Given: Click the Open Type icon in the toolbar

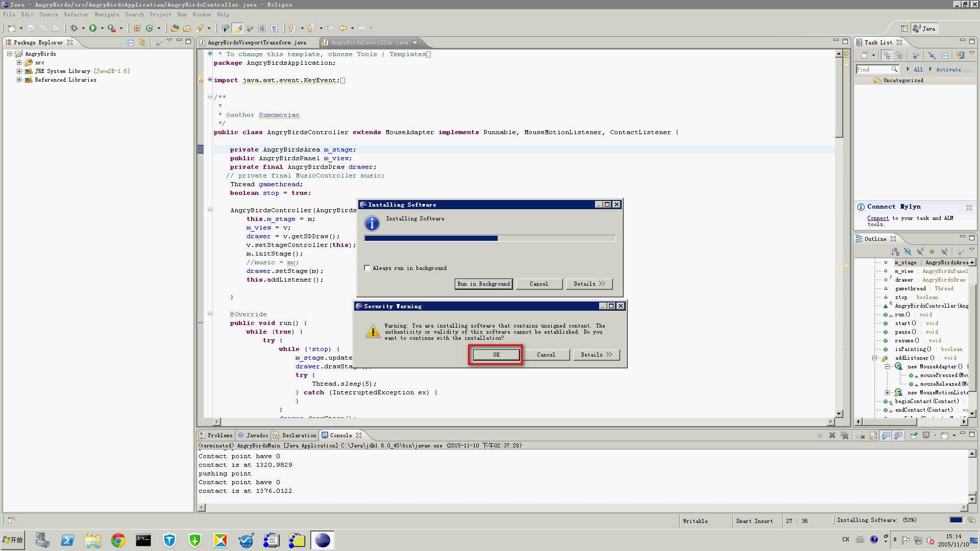Looking at the screenshot, I should (x=175, y=28).
